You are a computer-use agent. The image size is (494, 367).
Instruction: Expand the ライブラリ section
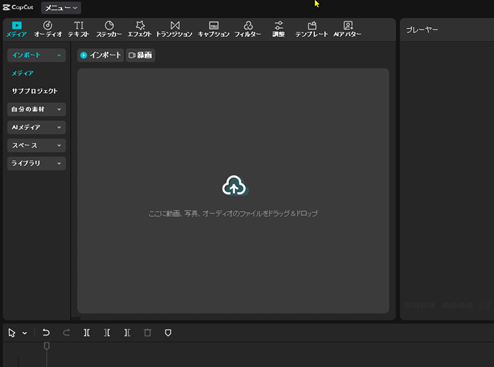36,163
